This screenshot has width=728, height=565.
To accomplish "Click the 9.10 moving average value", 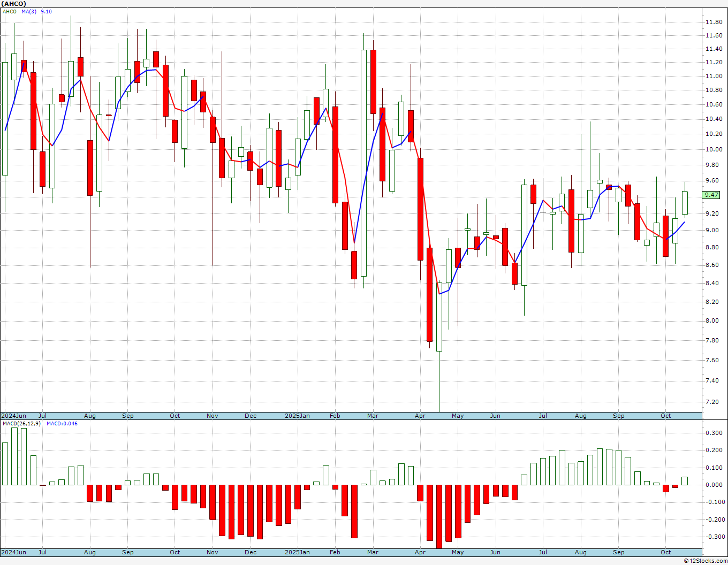I will (47, 11).
